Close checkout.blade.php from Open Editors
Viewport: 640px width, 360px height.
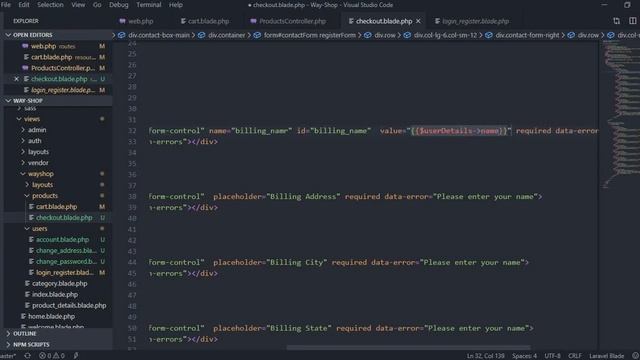click(16, 79)
